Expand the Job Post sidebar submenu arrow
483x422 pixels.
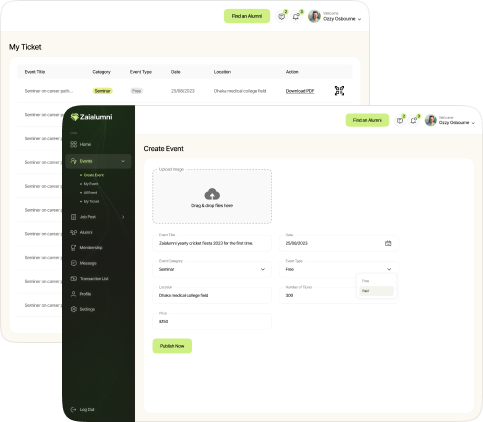(x=123, y=217)
